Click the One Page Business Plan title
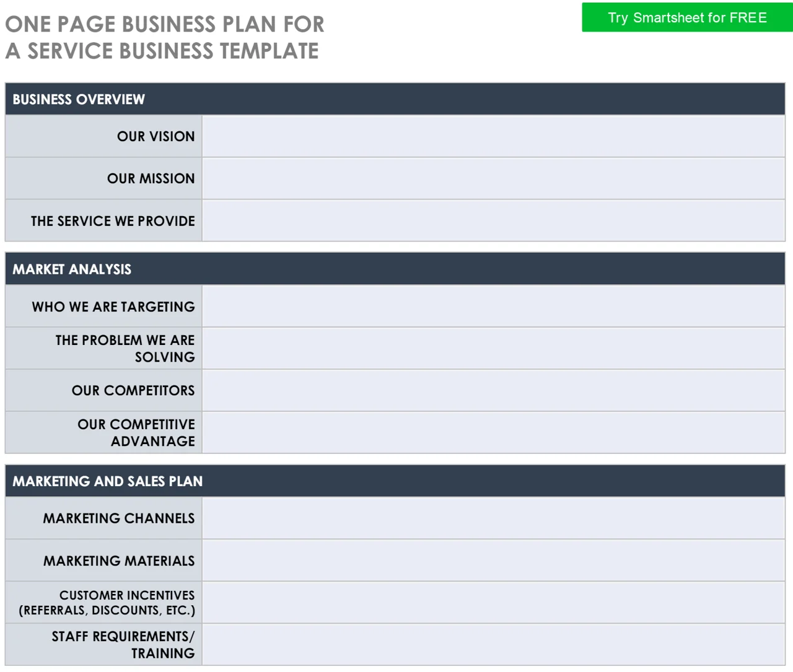 165,37
